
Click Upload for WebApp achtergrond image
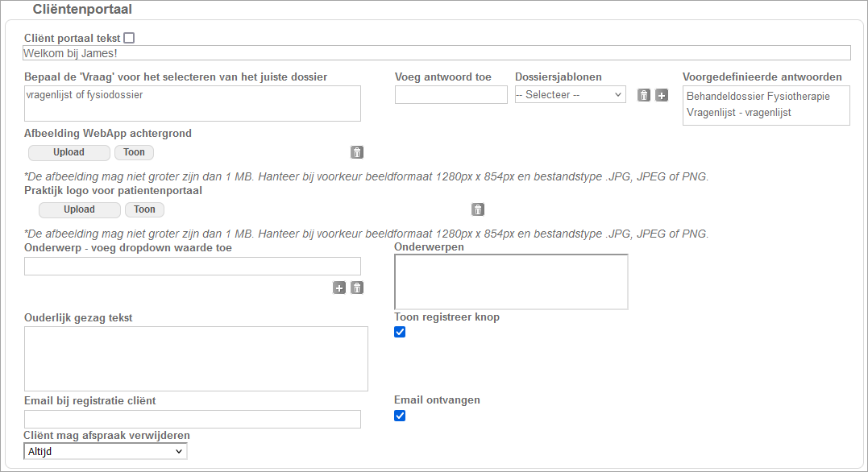click(69, 152)
